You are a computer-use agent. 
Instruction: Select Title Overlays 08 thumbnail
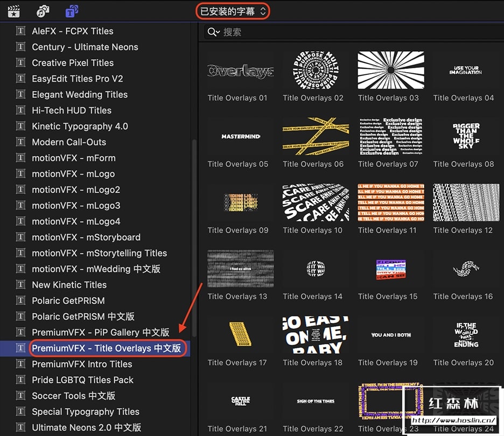coord(466,137)
